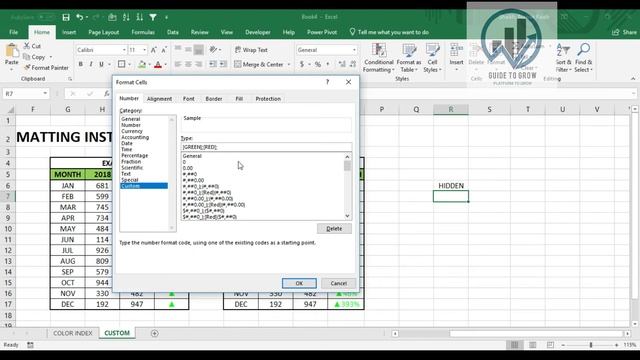Viewport: 640px width, 360px height.
Task: Click Accounting Number Format dollar icon
Action: 302,64
